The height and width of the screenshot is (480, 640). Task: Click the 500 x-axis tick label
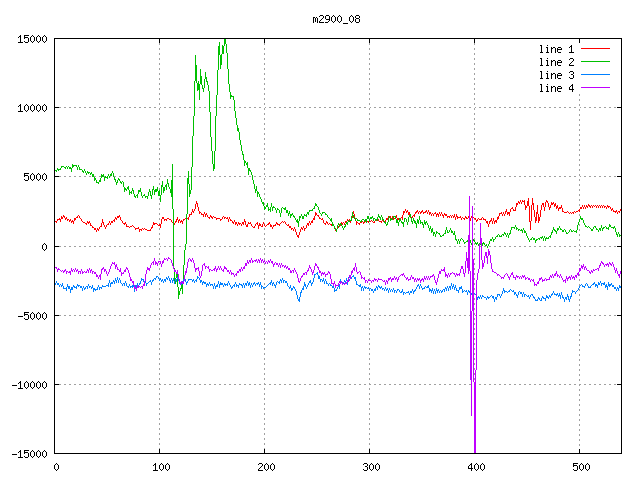[579, 467]
